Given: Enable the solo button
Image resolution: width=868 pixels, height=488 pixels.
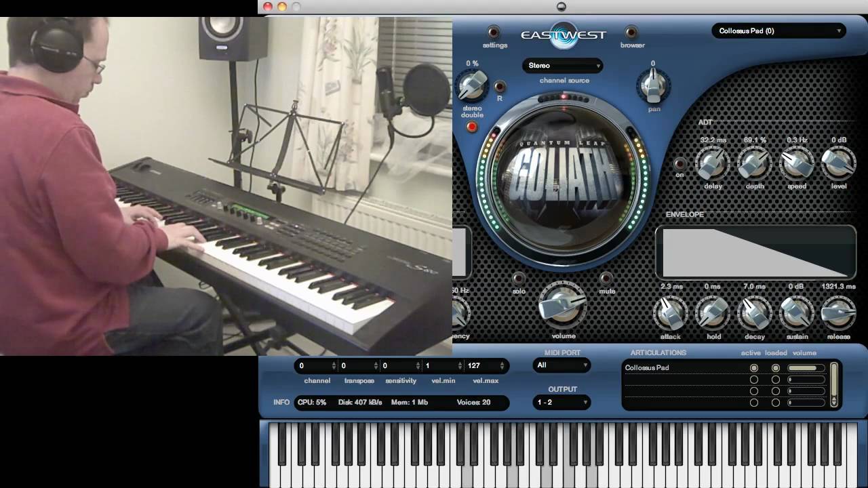Looking at the screenshot, I should coord(519,278).
